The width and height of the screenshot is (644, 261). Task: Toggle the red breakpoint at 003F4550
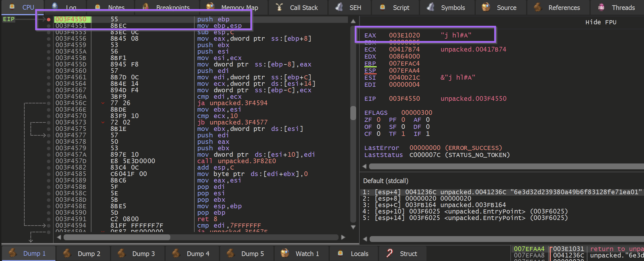pos(49,19)
